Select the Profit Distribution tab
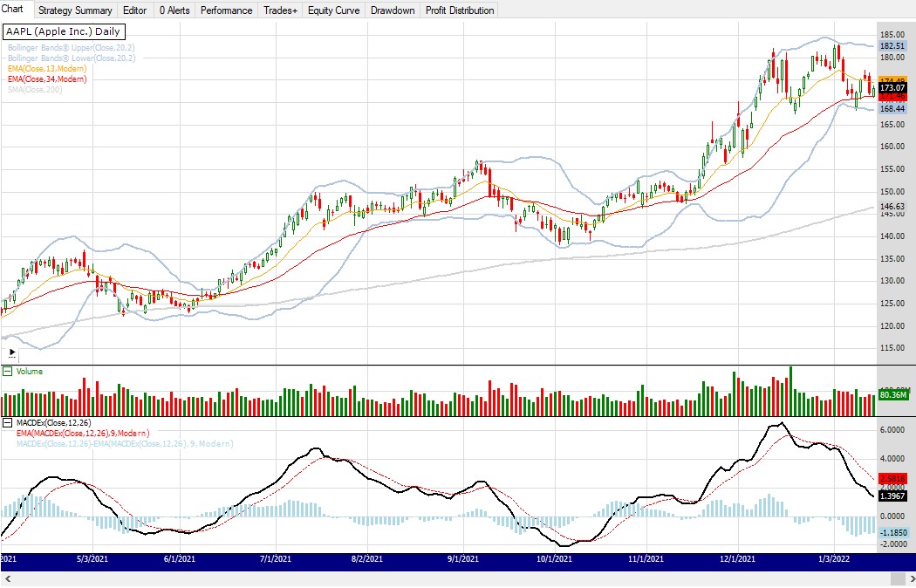Viewport: 916px width, 588px height. tap(460, 10)
